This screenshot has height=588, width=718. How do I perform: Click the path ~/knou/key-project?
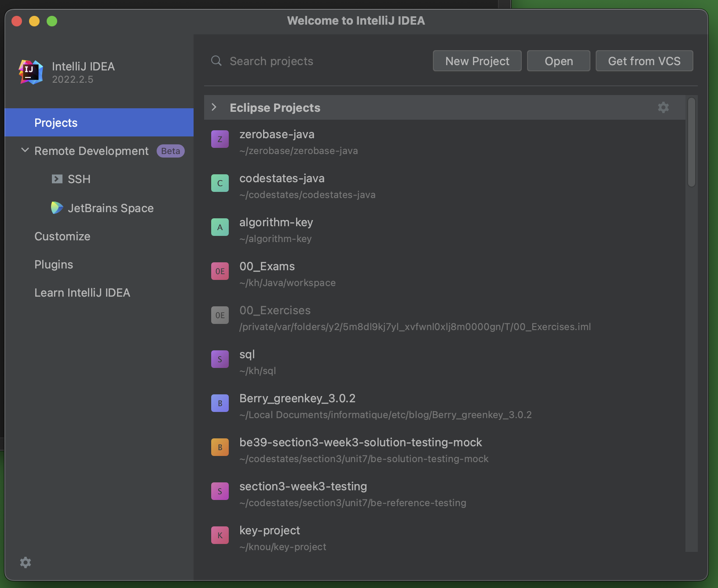click(x=283, y=547)
